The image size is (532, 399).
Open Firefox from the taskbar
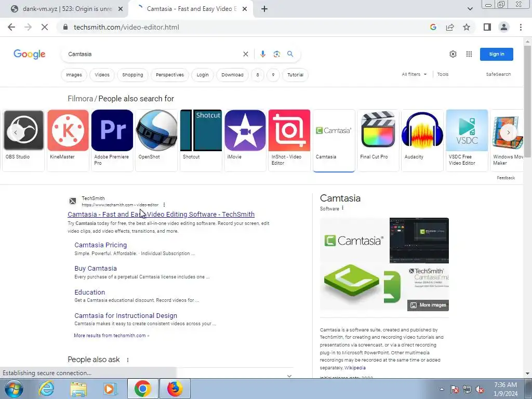pyautogui.click(x=175, y=389)
